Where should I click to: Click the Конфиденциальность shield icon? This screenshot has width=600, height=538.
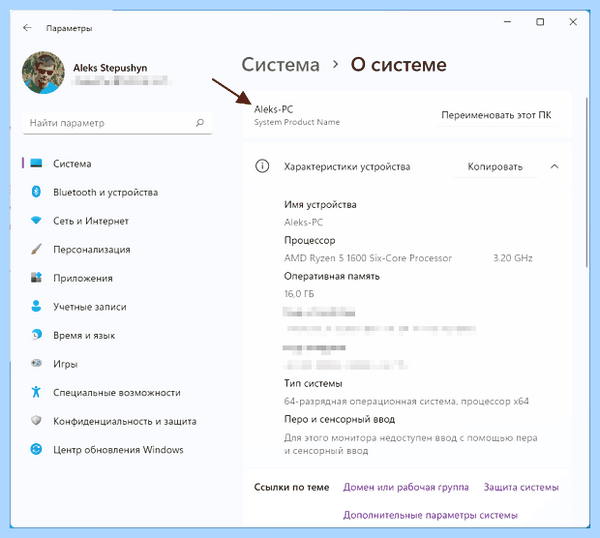coord(36,421)
